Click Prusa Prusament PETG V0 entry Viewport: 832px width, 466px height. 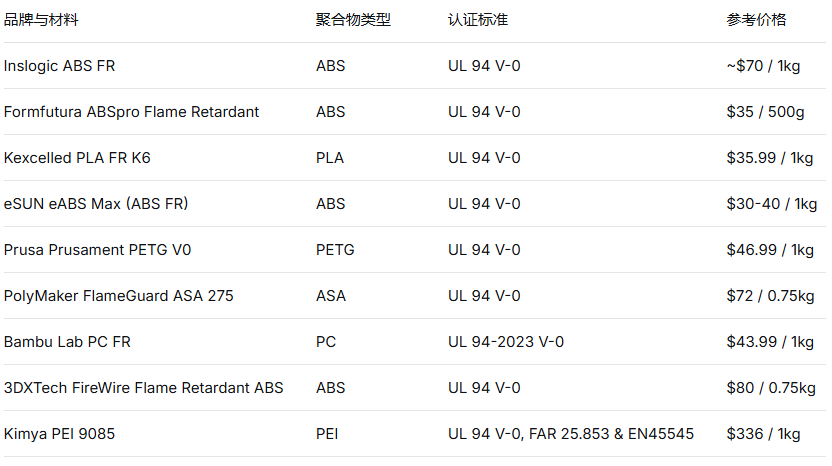97,250
